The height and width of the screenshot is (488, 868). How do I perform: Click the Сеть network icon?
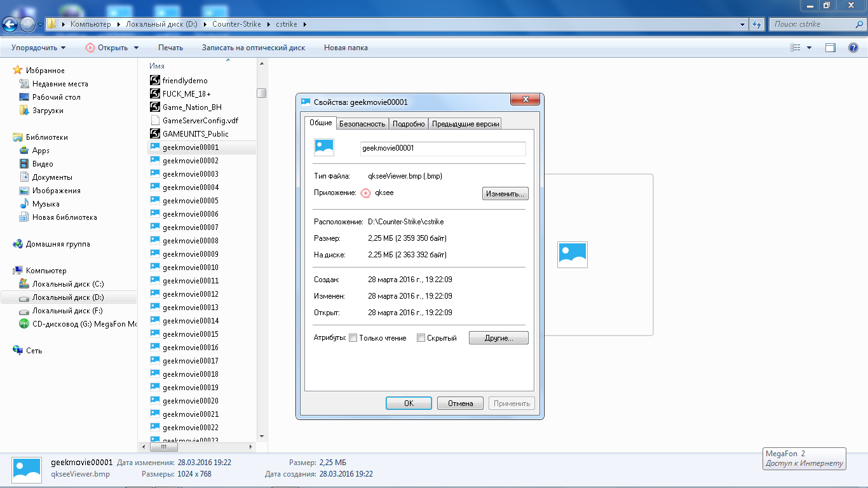pos(18,351)
